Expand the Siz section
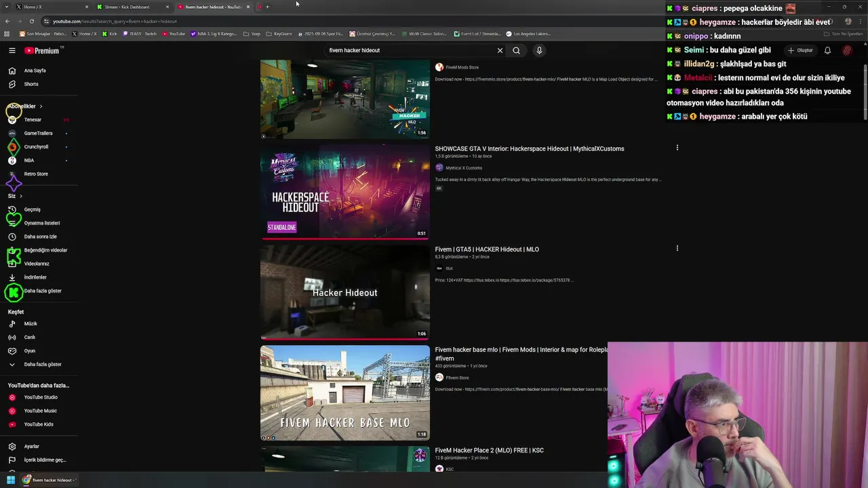 coord(15,196)
